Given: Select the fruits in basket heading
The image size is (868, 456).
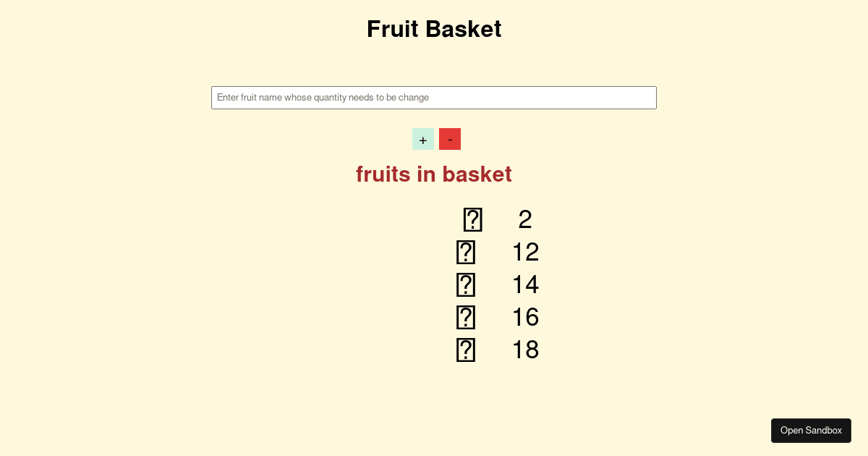Looking at the screenshot, I should coord(434,174).
